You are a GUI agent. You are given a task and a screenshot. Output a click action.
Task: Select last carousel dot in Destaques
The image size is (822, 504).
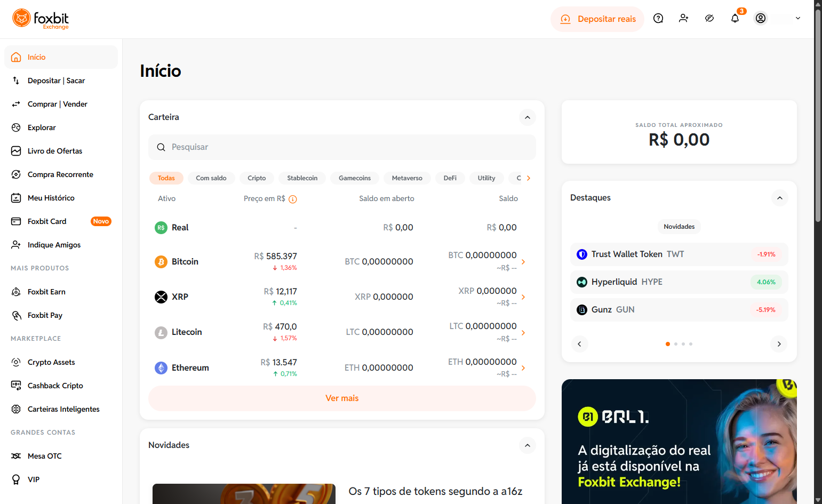click(691, 344)
